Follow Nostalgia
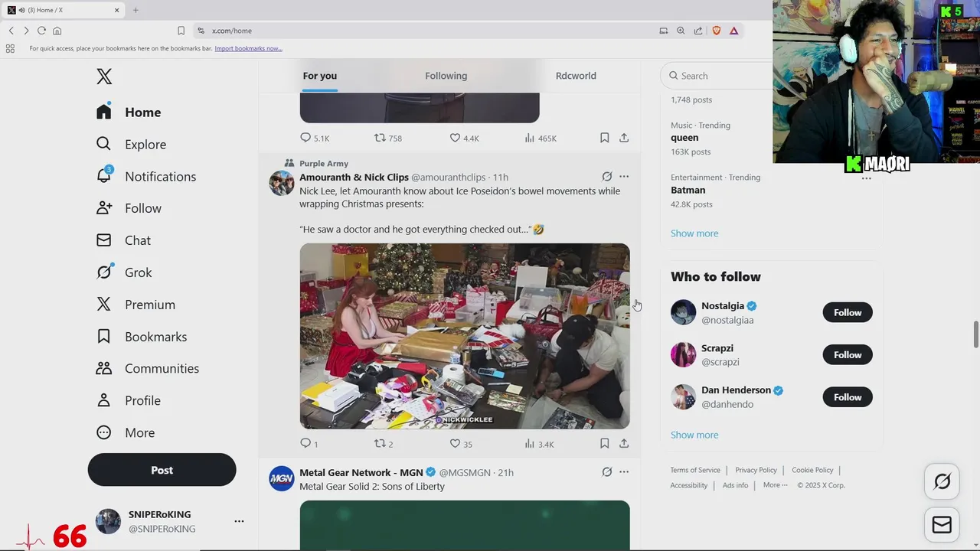This screenshot has width=980, height=551. click(x=848, y=312)
